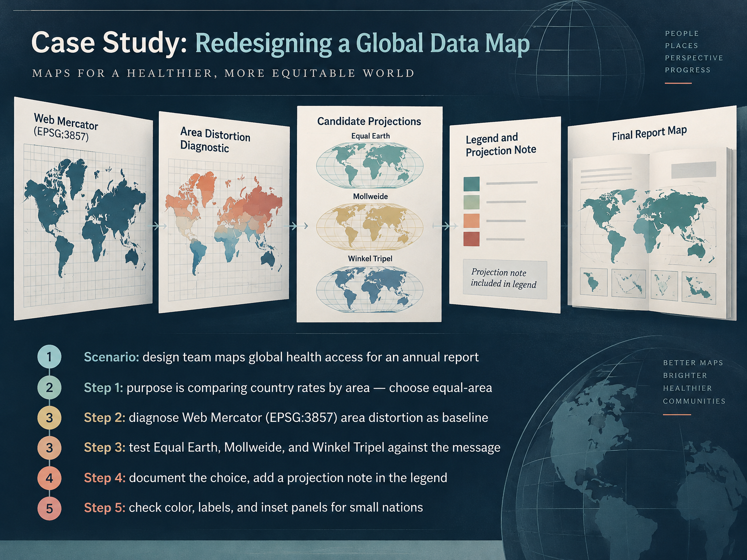The width and height of the screenshot is (747, 560).
Task: Click the orange number 3 circle beside Step 3
Action: click(x=49, y=448)
